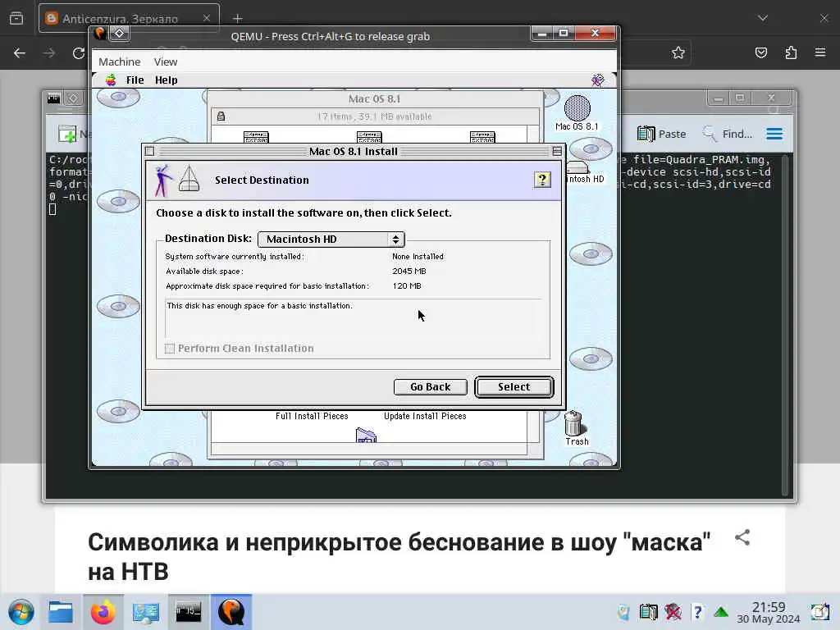
Task: Select the Trash icon on Mac desktop
Action: click(575, 427)
